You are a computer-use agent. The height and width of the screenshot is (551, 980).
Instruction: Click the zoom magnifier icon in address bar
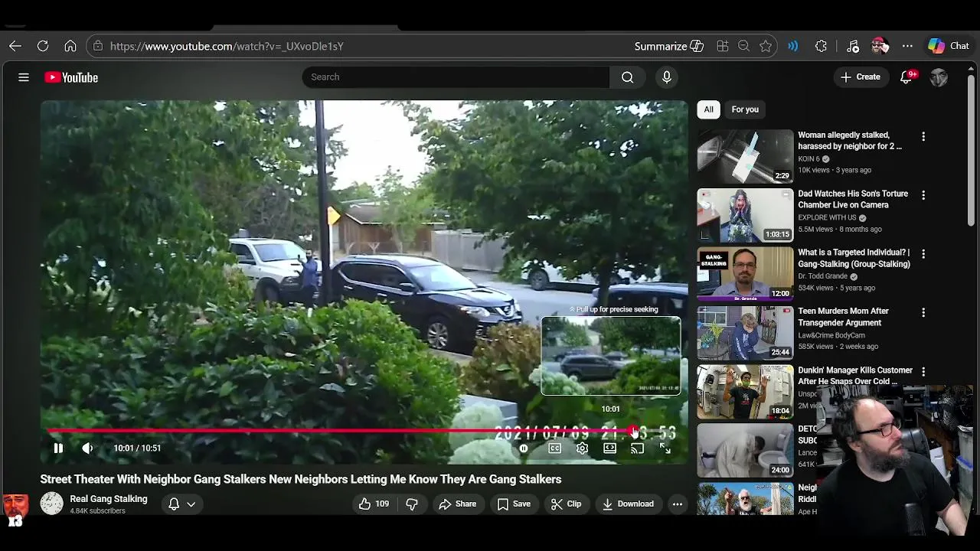tap(743, 46)
